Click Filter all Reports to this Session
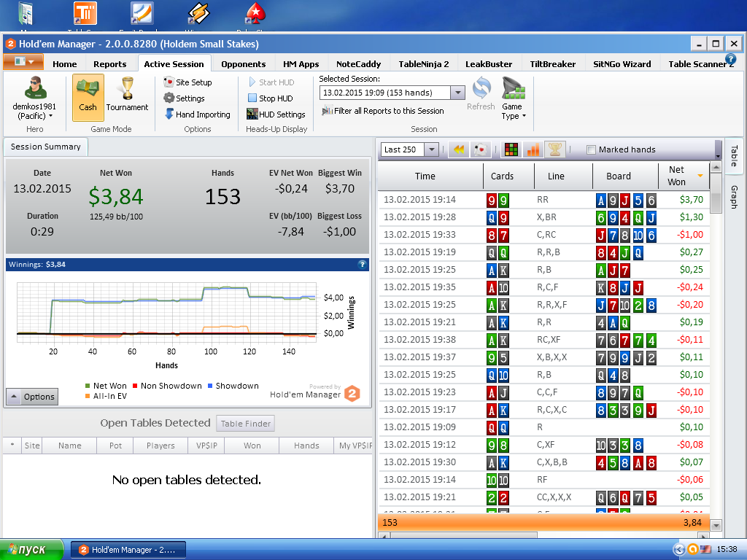 click(382, 111)
